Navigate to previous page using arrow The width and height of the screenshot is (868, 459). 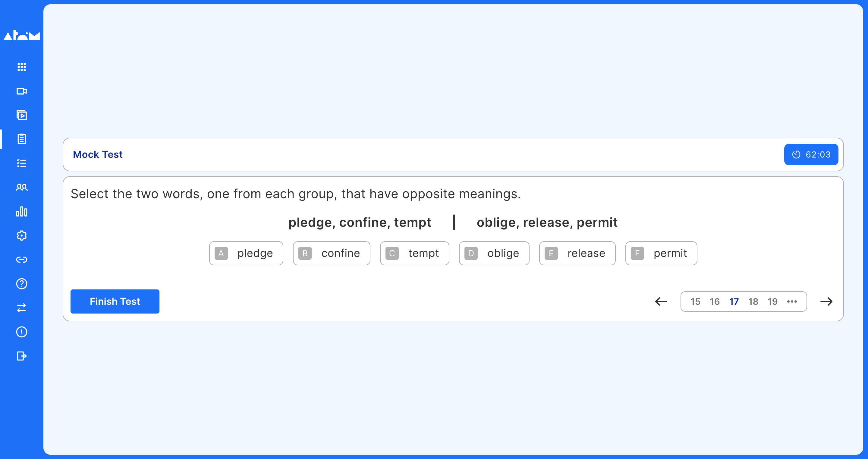point(661,301)
